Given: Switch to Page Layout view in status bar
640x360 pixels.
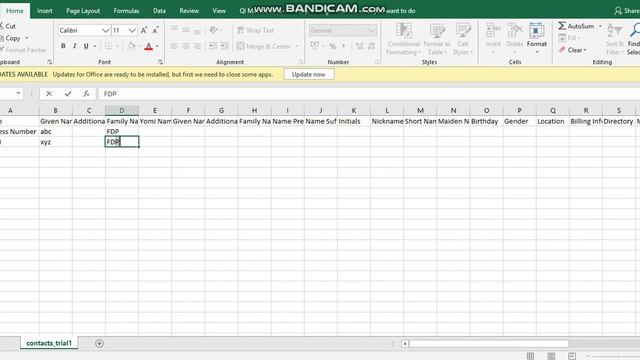Looking at the screenshot, I should click(x=551, y=356).
